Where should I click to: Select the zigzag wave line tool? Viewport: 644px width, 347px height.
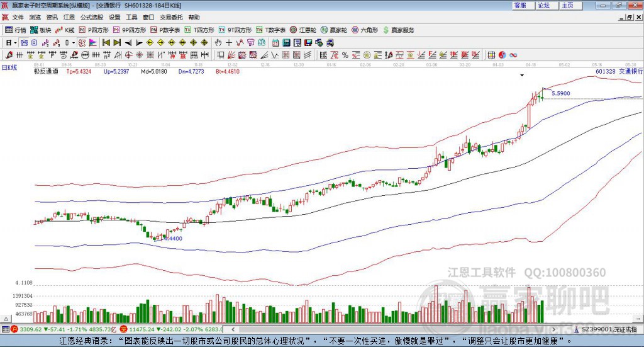275,55
